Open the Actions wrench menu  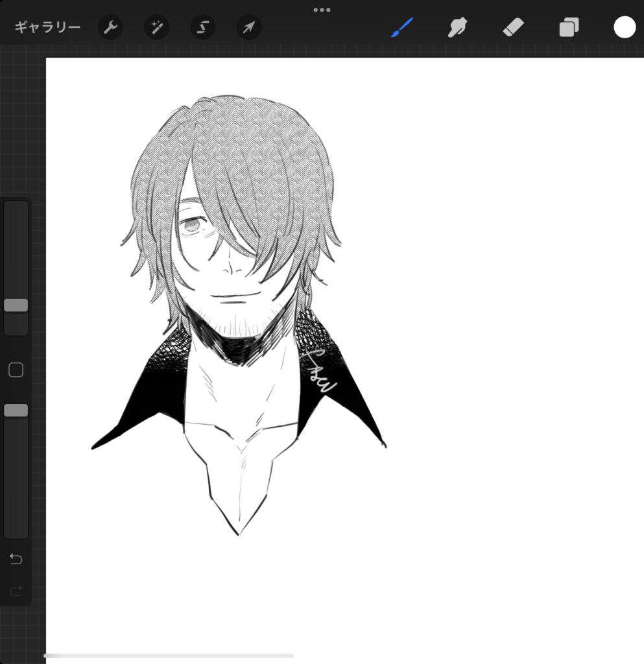[x=110, y=28]
